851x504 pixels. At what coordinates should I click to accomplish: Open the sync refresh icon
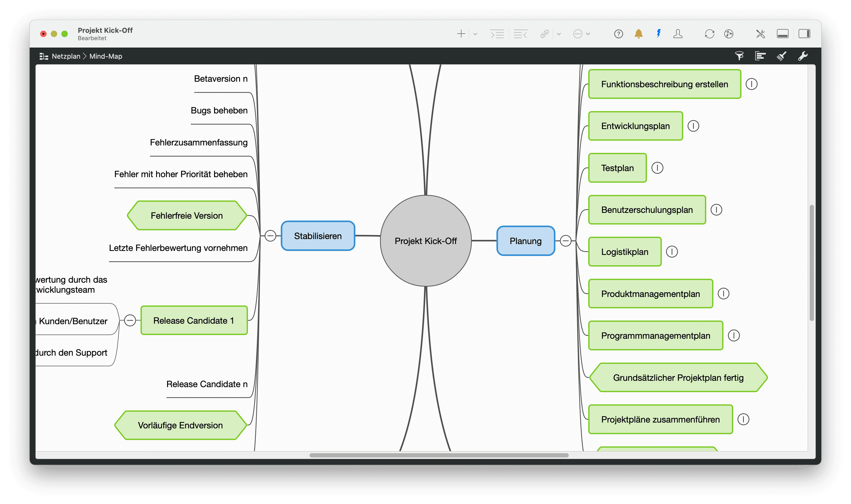[710, 34]
